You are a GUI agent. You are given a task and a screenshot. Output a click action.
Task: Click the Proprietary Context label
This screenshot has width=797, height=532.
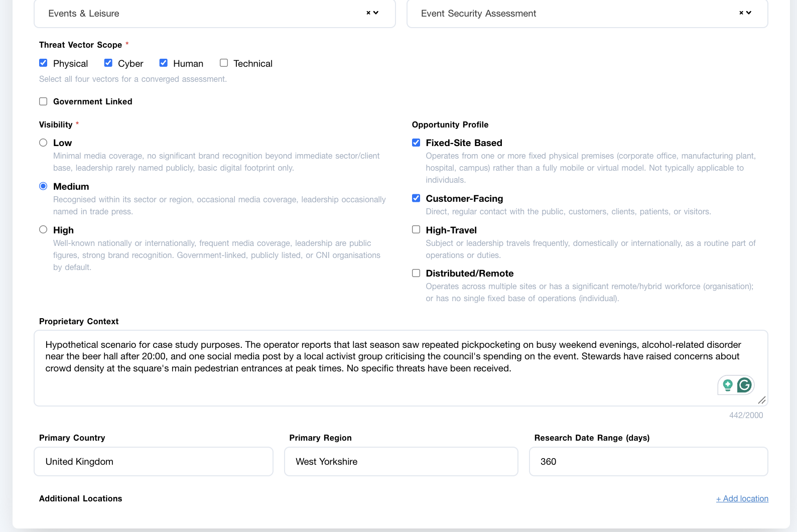(79, 321)
